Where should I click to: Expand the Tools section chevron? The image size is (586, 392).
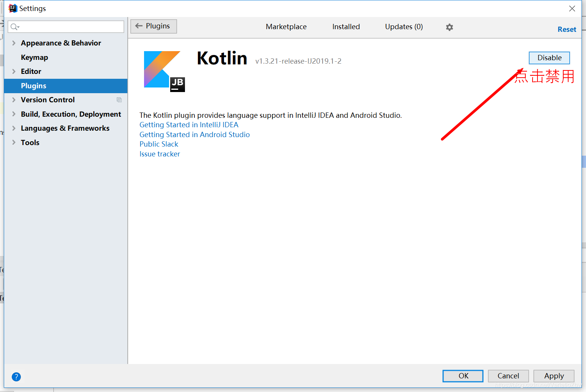tap(14, 142)
